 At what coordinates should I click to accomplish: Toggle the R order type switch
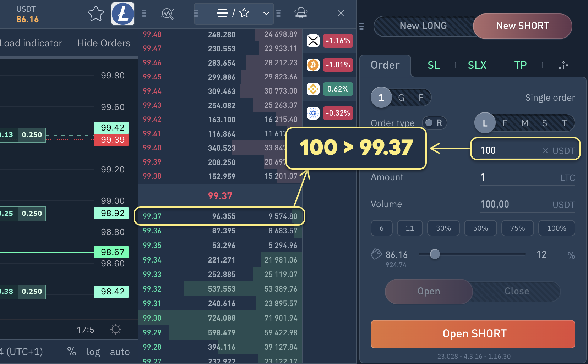[434, 123]
